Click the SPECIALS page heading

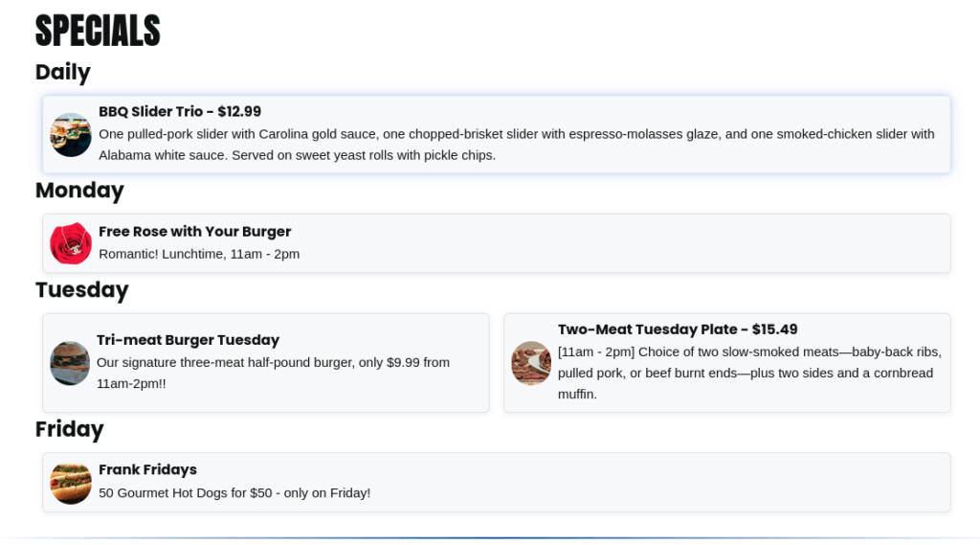click(x=99, y=31)
